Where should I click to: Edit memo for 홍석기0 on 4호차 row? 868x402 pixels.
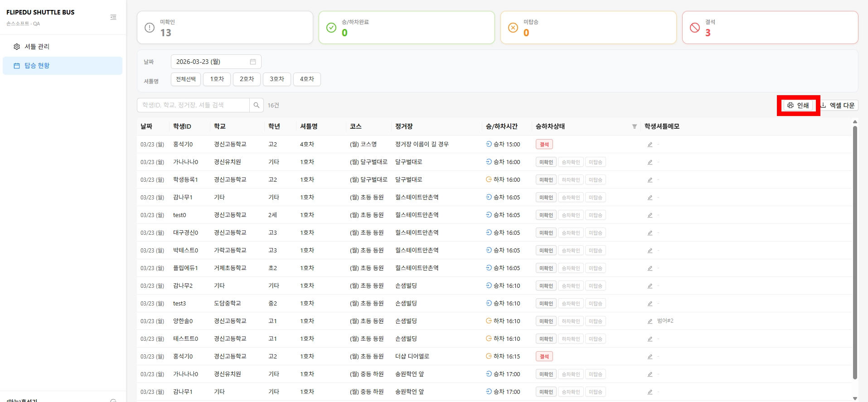tap(650, 145)
